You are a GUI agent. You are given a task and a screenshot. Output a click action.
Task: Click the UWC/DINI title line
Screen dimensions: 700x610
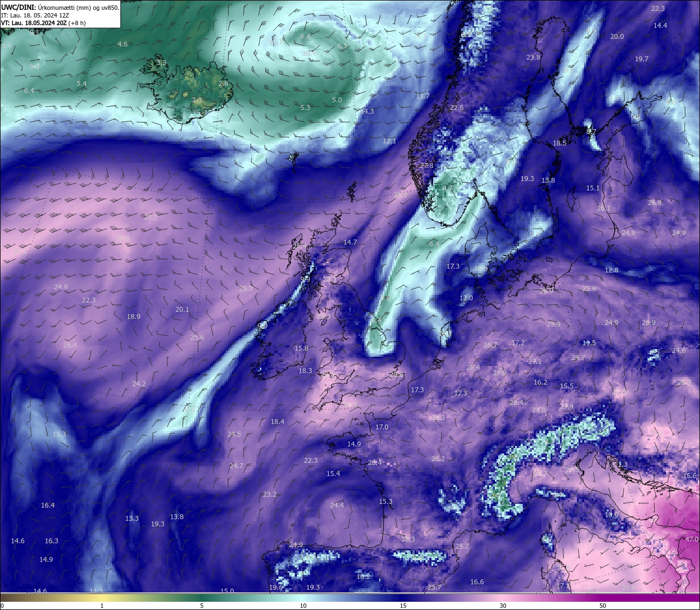[60, 8]
